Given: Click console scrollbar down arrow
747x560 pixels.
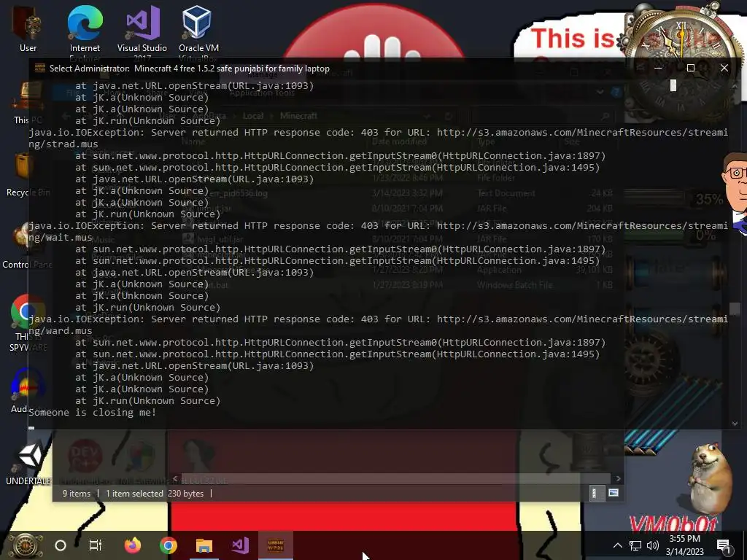Looking at the screenshot, I should [x=735, y=424].
